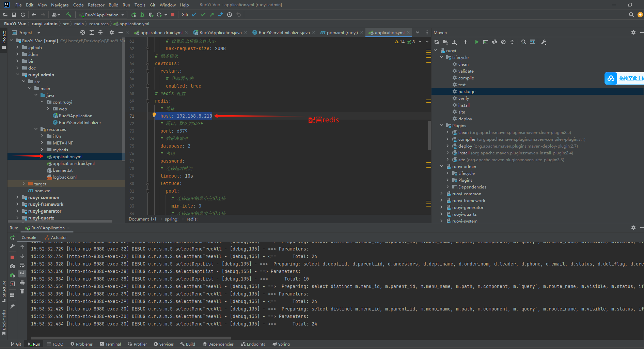Open the Refactor menu

(x=96, y=5)
